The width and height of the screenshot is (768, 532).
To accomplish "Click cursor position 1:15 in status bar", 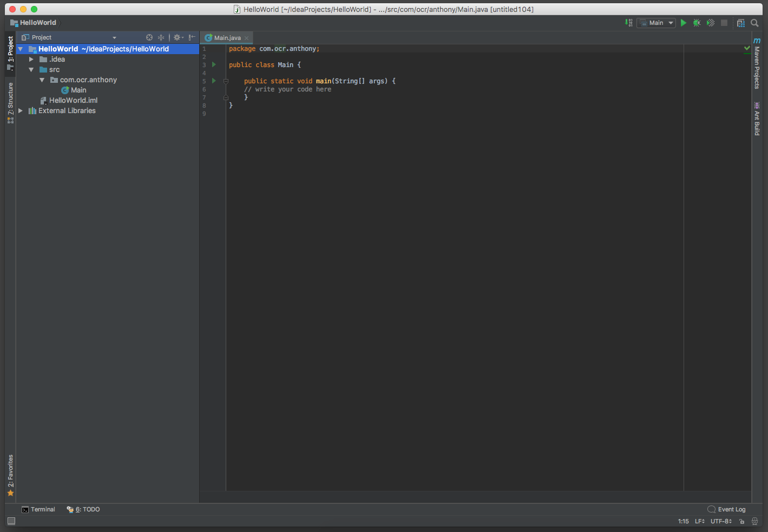I will coord(683,521).
